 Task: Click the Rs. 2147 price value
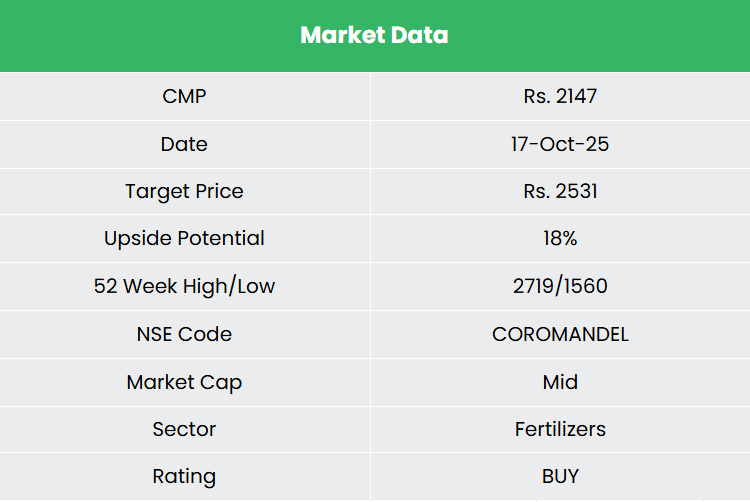[560, 96]
